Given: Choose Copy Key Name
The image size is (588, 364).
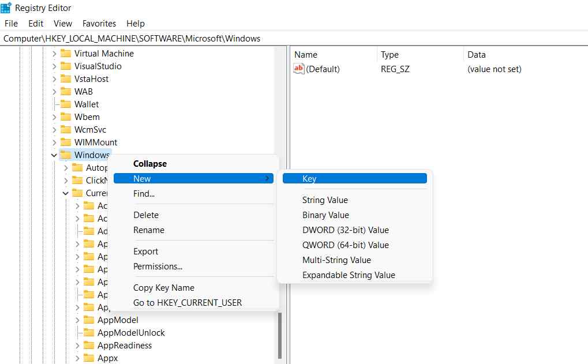Looking at the screenshot, I should pos(193,288).
